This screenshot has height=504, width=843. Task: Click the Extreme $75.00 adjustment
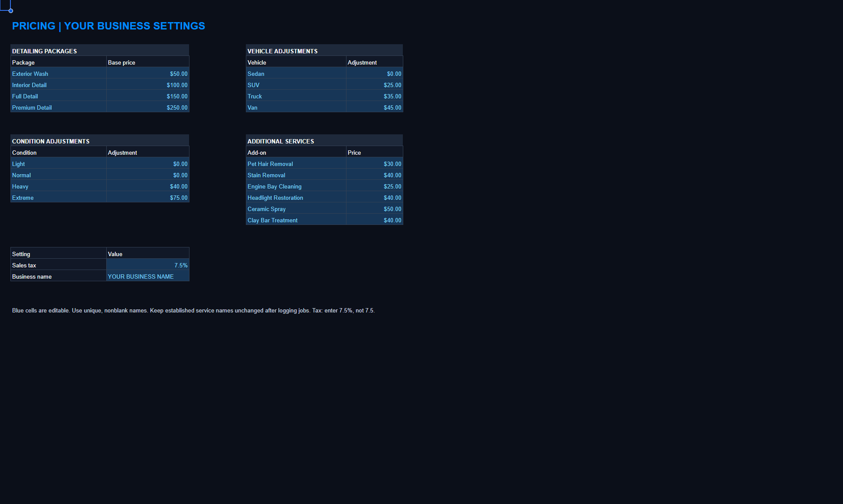tap(147, 198)
